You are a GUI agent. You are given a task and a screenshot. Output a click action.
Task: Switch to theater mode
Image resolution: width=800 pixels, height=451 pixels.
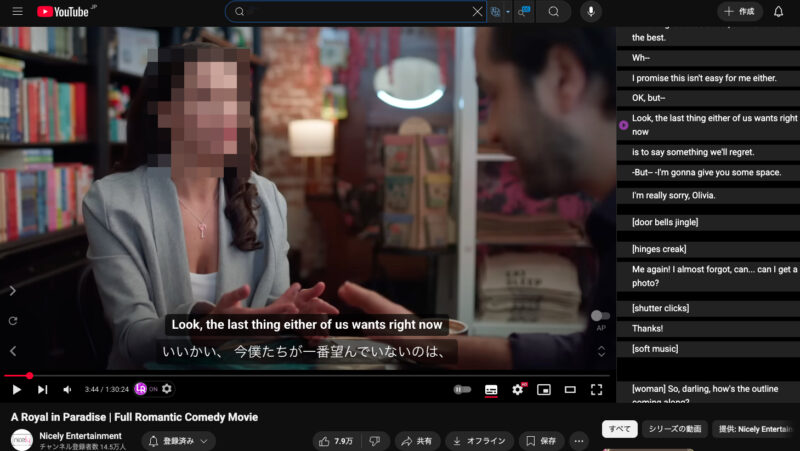click(x=570, y=390)
